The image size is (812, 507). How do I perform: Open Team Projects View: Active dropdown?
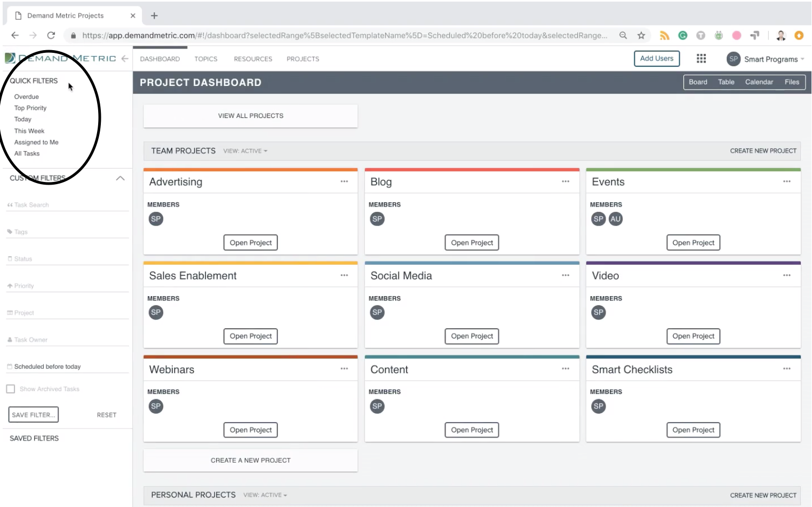(245, 151)
